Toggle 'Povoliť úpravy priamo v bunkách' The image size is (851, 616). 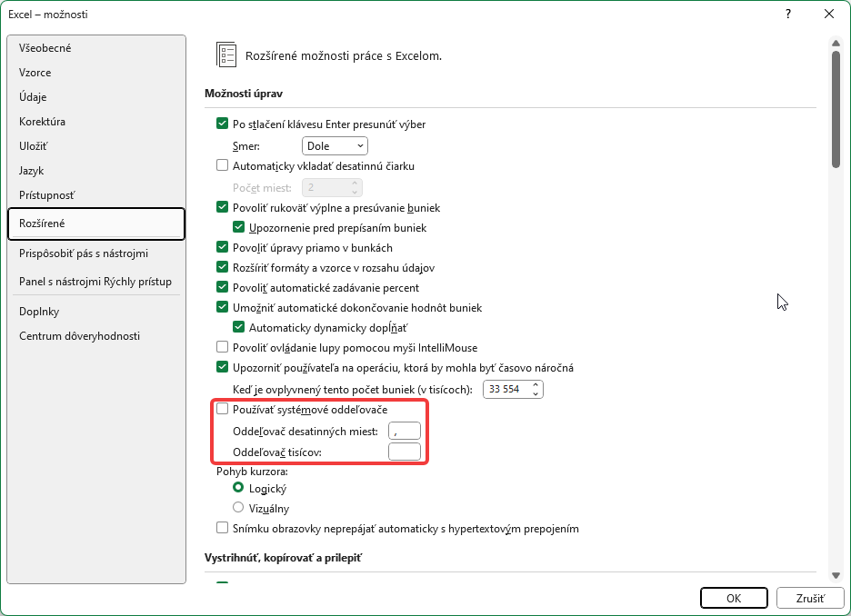click(x=222, y=247)
